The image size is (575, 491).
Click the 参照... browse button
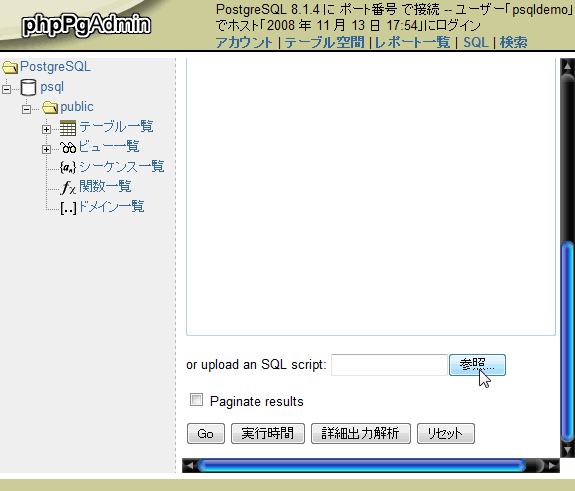point(477,365)
